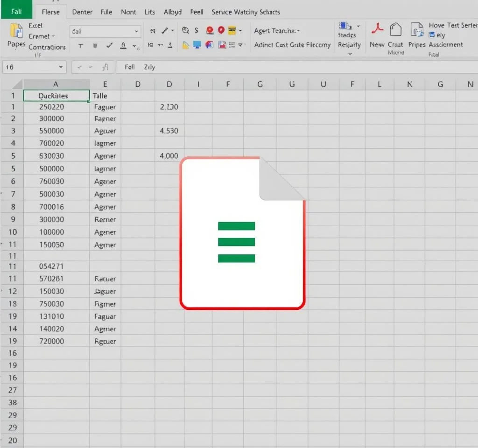The image size is (478, 448).
Task: Open the Service Watciny Sehacts tab
Action: point(246,12)
